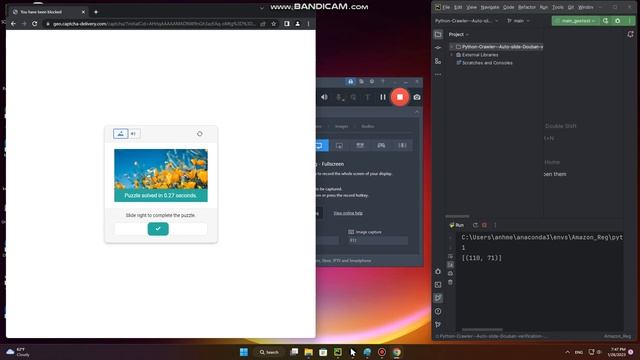The image size is (640, 360).
Task: Open the Chrome profile avatar
Action: 298,24
